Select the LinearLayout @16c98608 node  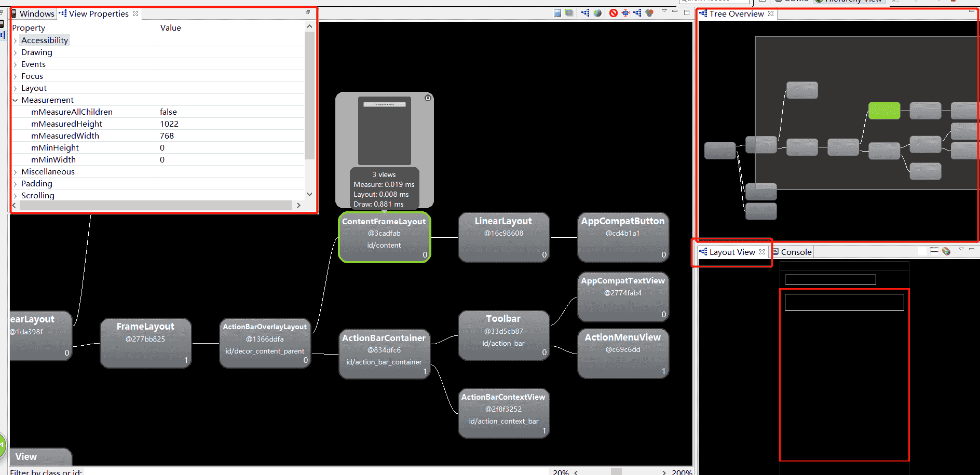click(x=503, y=237)
